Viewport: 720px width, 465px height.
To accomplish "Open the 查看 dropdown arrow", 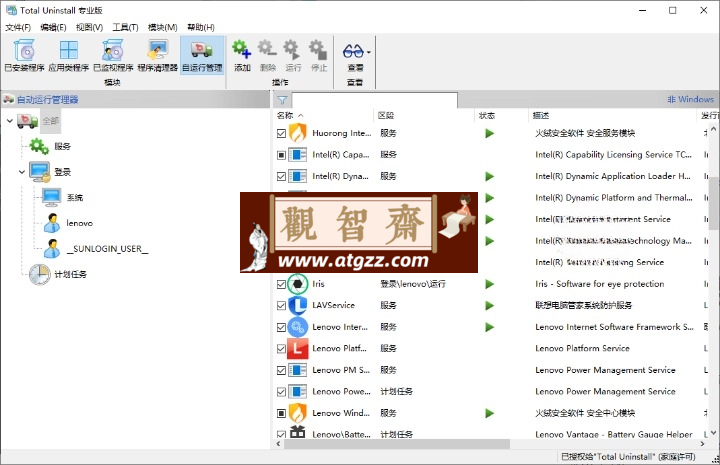I will (x=369, y=52).
